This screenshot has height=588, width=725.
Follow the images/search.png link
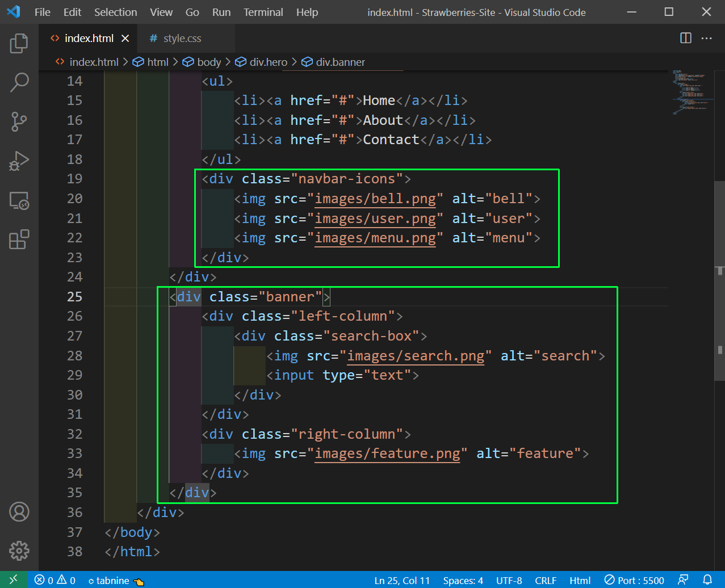(x=416, y=356)
